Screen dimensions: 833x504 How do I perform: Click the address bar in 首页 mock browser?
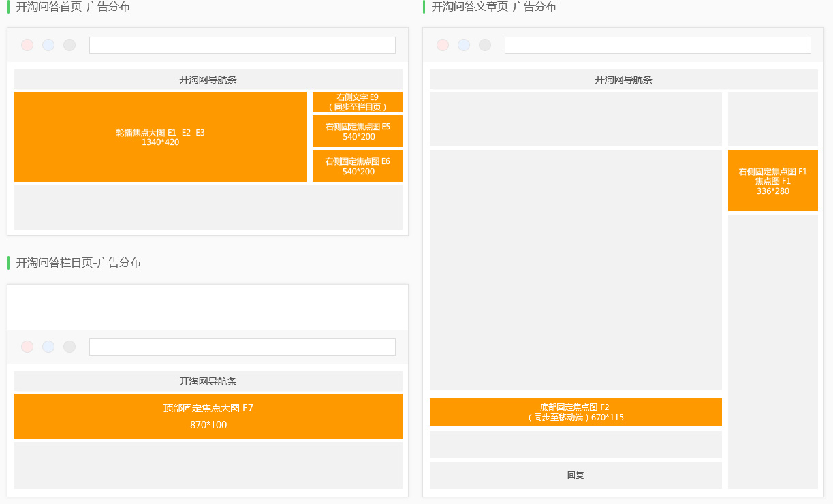(x=242, y=45)
